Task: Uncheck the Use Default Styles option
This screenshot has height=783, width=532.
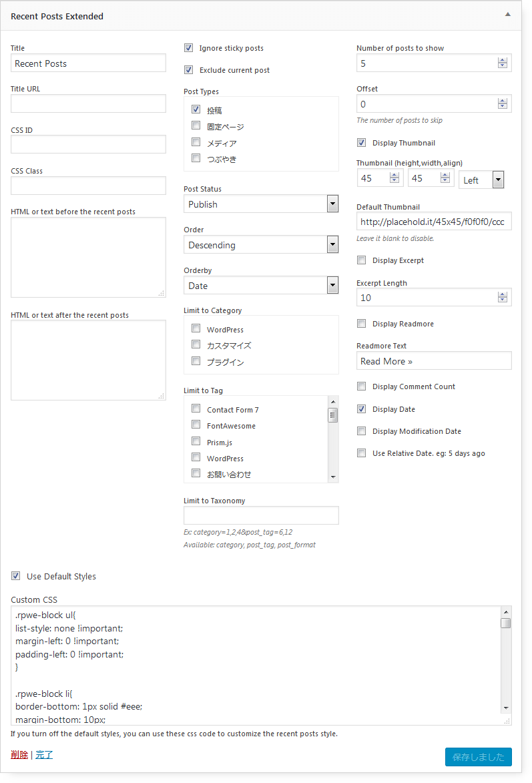Action: (x=15, y=576)
